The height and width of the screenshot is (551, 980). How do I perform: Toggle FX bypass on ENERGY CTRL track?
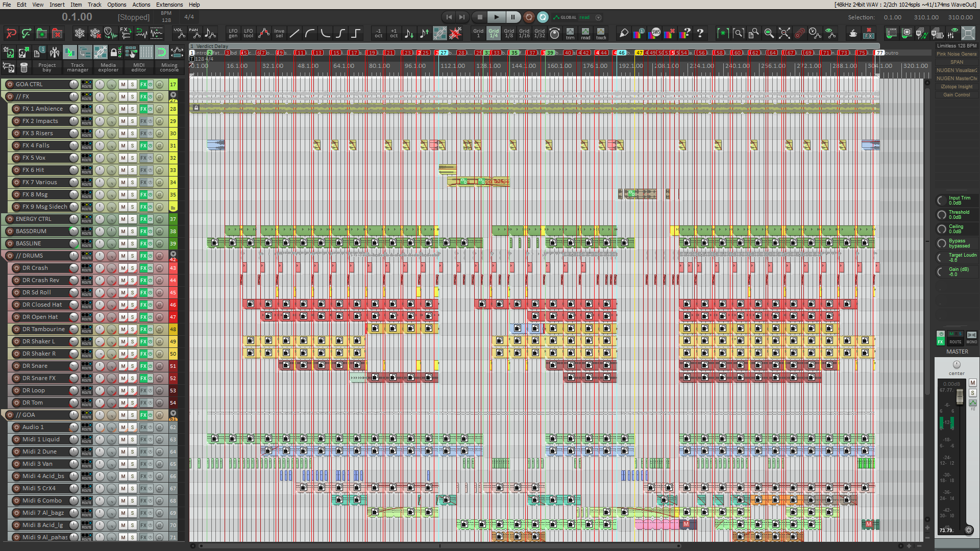(x=150, y=219)
